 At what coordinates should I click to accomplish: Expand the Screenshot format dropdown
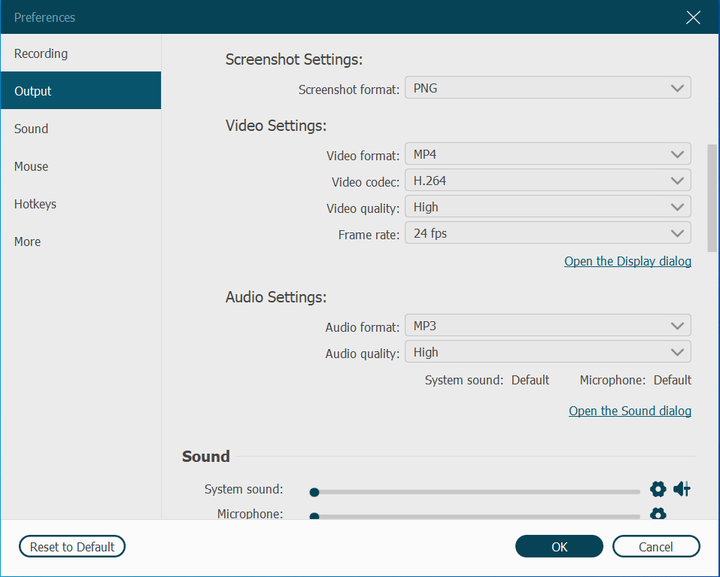click(x=547, y=88)
